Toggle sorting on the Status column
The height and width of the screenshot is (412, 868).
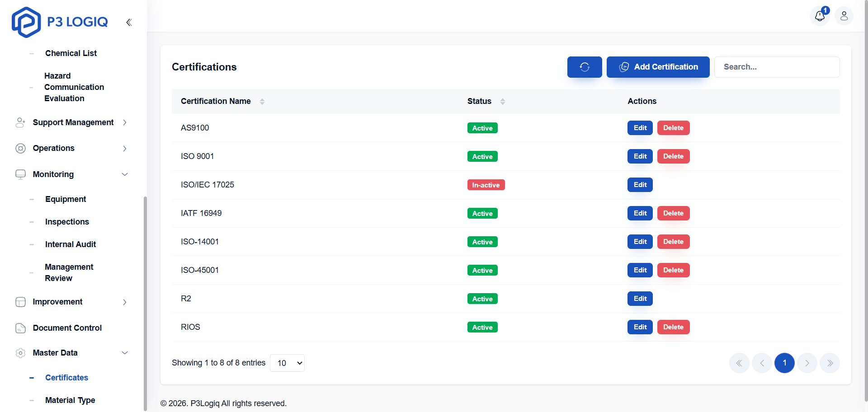pyautogui.click(x=503, y=102)
